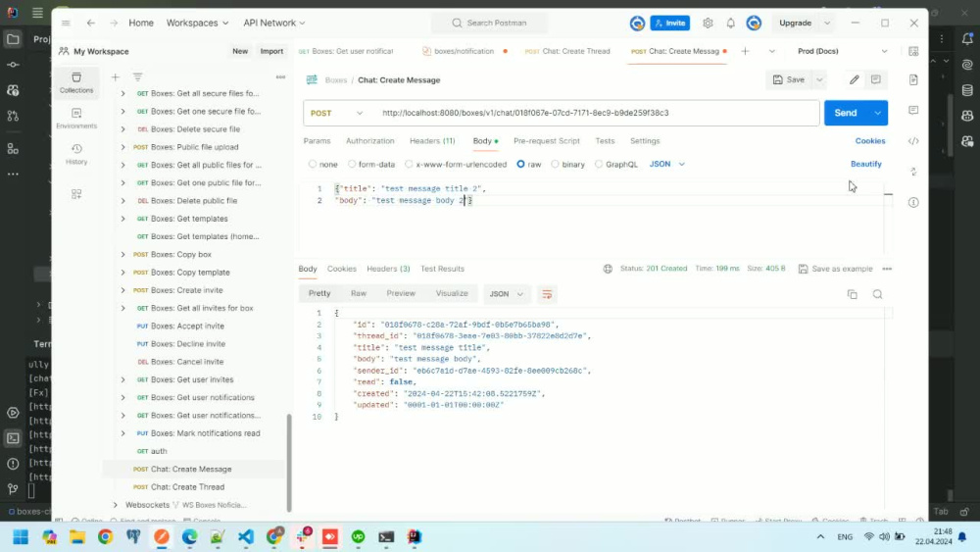Open the notifications bell

731,24
